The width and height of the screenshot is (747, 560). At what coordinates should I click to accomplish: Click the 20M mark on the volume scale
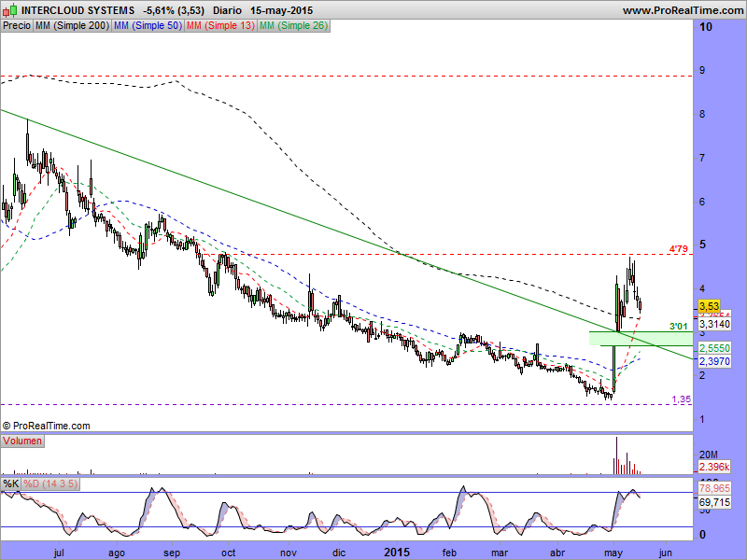click(x=708, y=455)
